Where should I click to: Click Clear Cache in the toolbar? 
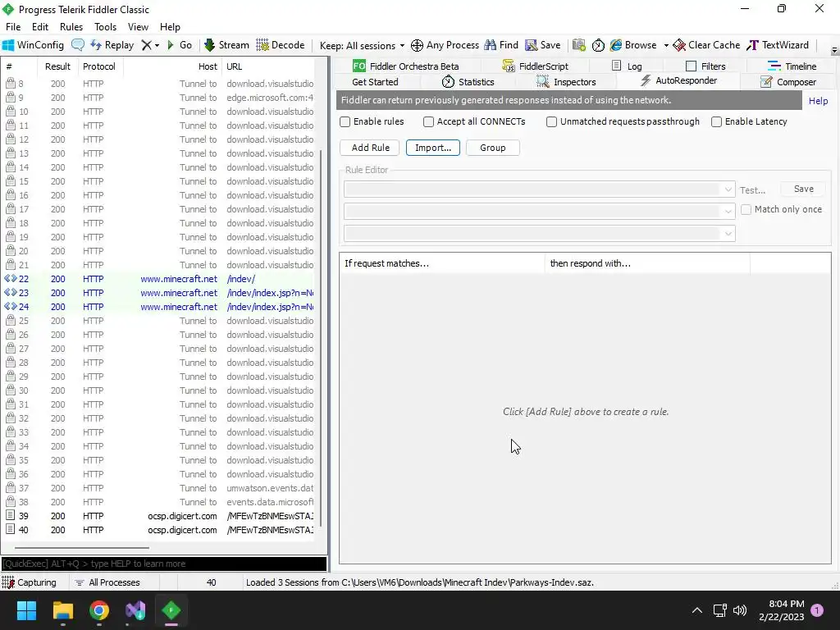pos(706,45)
